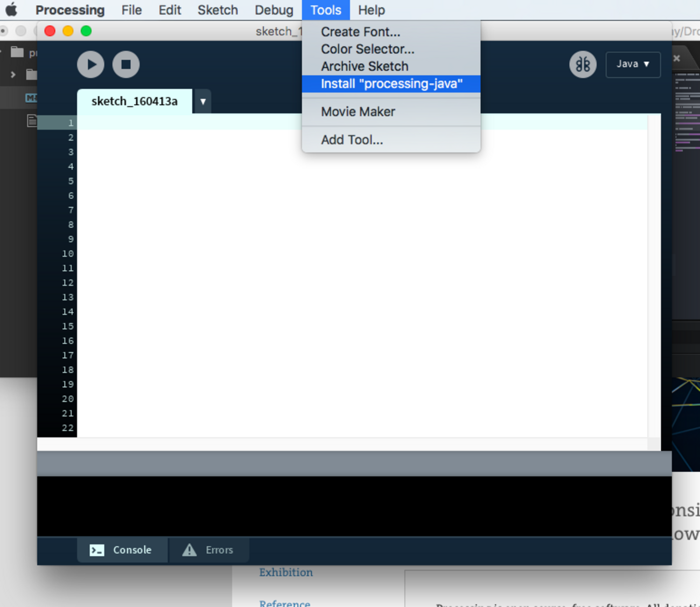
Task: Open the Sketch menu
Action: click(218, 10)
